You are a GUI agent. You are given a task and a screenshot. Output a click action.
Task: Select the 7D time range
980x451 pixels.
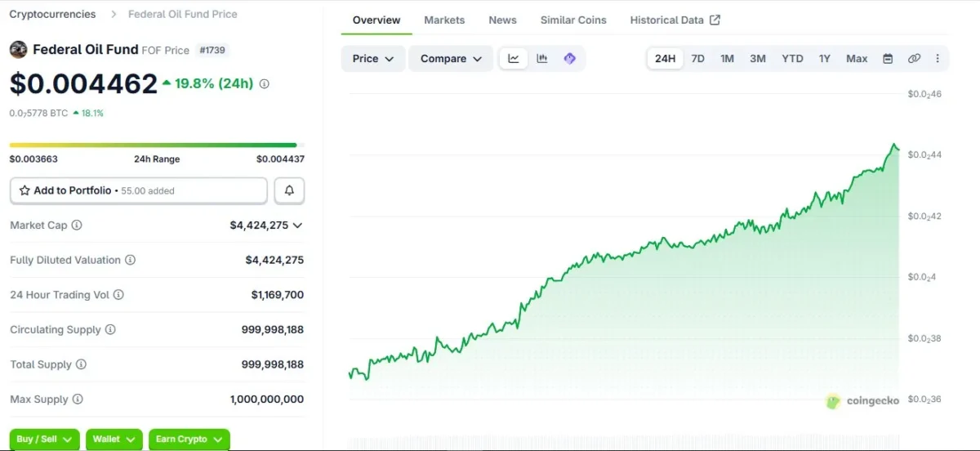(x=697, y=59)
